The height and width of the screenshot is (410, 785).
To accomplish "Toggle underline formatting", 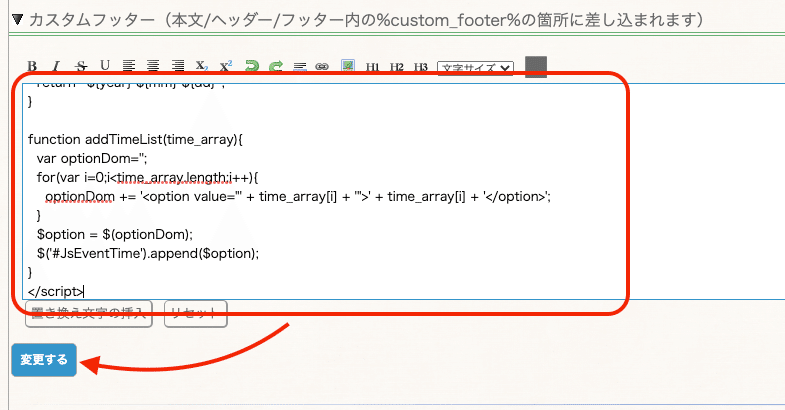I will (105, 66).
